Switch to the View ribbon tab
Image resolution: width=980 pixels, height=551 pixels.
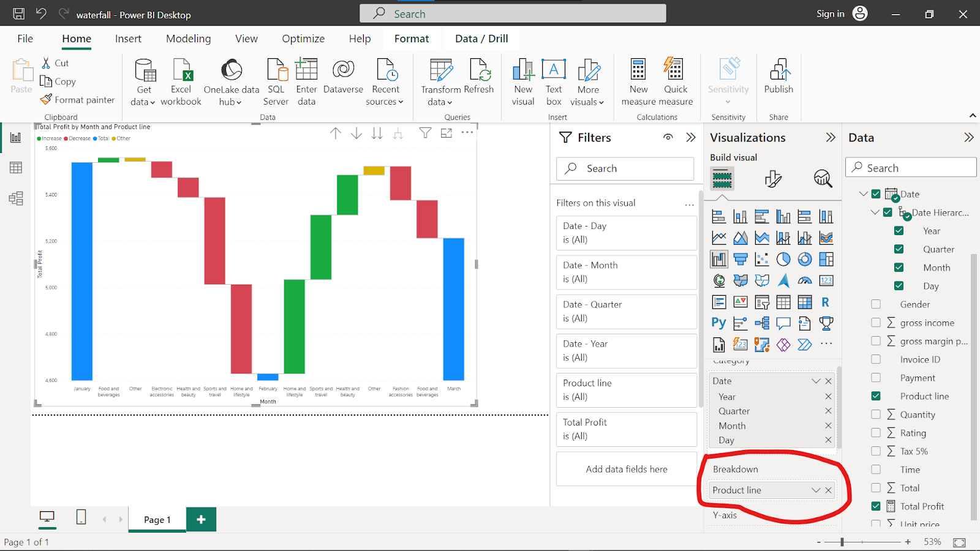(x=246, y=39)
